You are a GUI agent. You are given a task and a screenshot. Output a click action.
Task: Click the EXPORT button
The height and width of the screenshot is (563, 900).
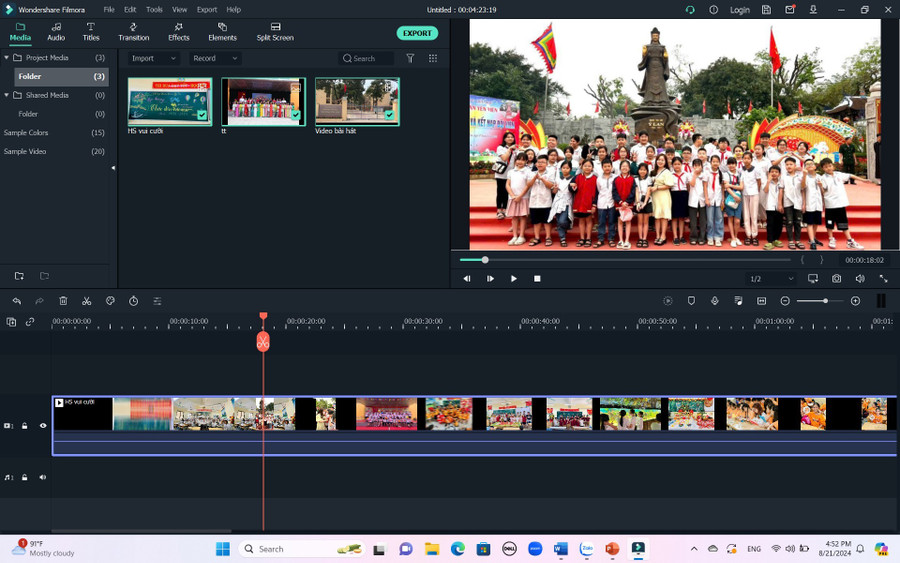417,33
